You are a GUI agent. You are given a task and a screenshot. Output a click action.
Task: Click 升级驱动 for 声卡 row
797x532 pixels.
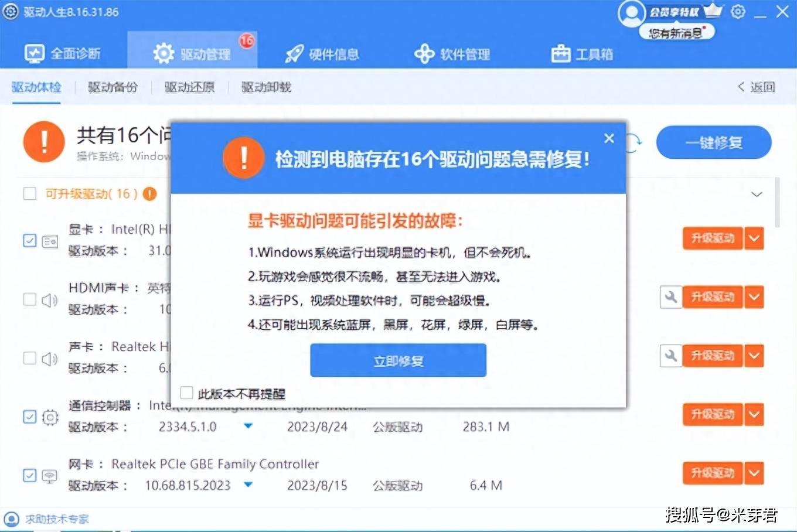pos(713,356)
